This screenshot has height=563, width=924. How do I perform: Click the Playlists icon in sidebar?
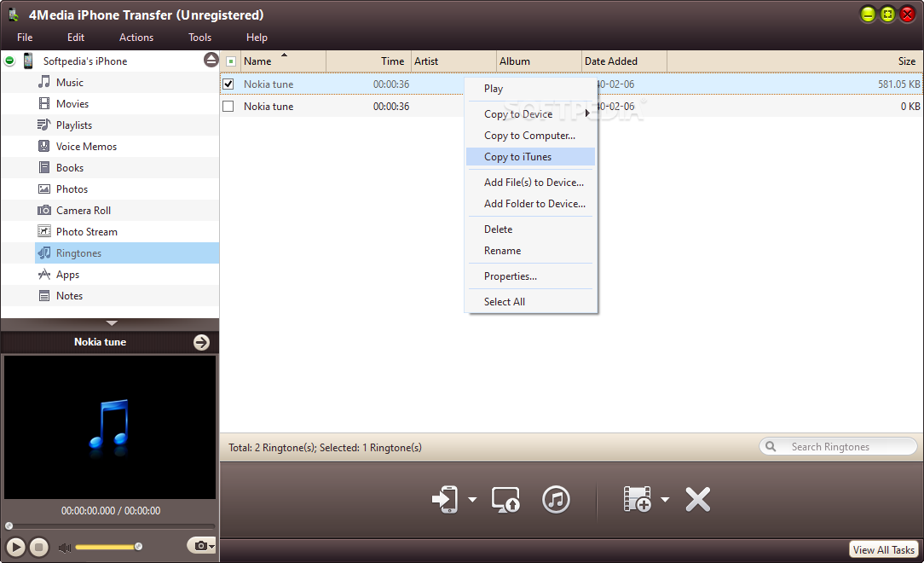pyautogui.click(x=44, y=125)
